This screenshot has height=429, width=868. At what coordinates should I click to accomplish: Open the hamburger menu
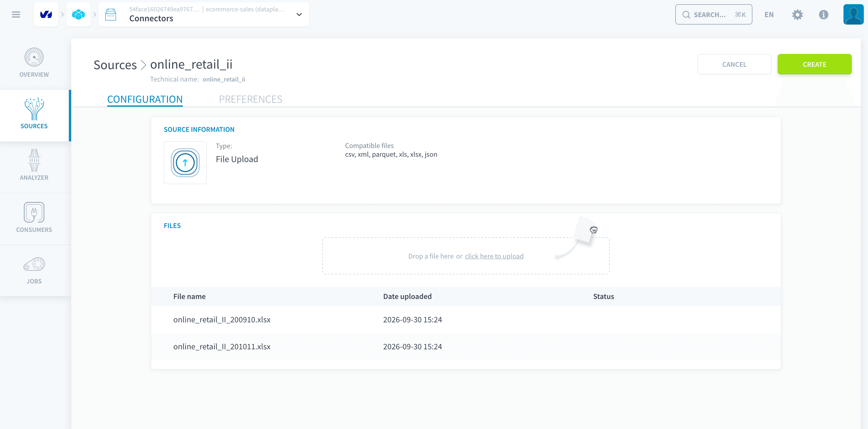(16, 14)
